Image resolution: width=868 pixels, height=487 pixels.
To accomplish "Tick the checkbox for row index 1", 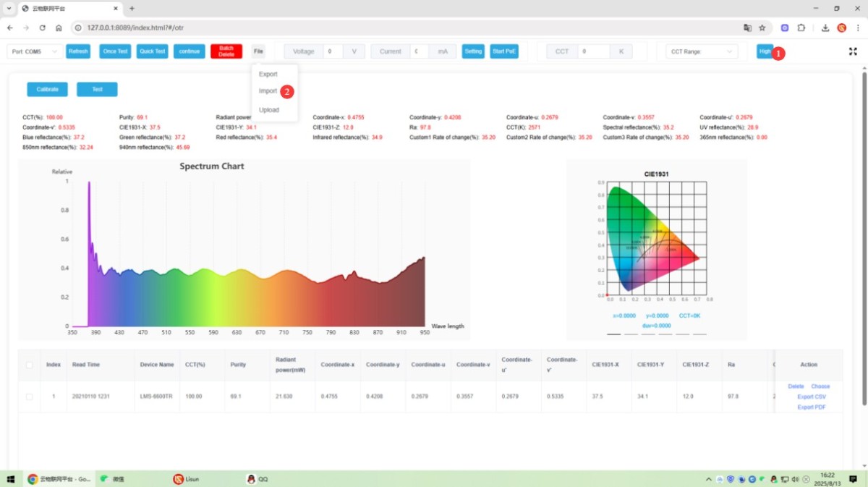I will 30,397.
